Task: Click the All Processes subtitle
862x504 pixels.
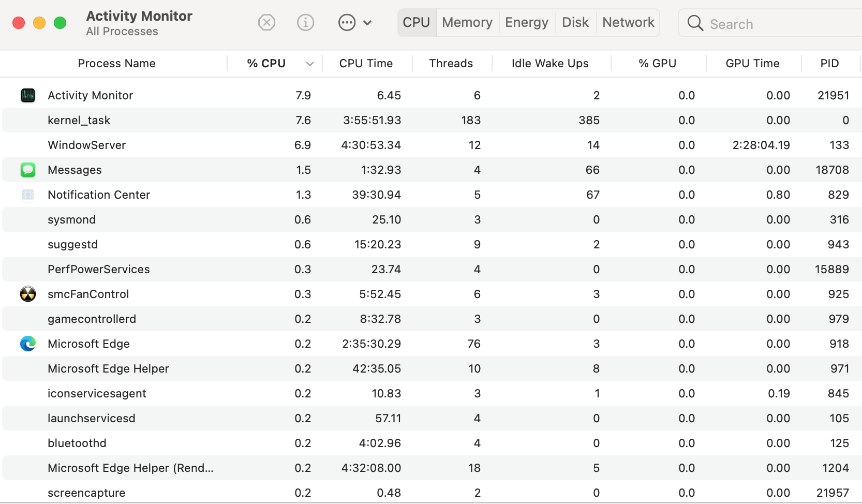Action: [122, 32]
